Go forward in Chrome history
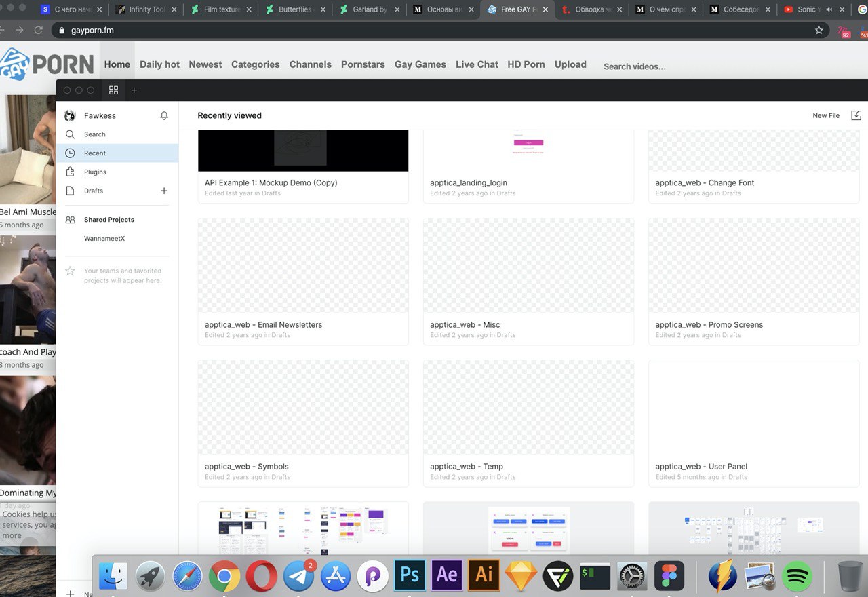 (18, 31)
